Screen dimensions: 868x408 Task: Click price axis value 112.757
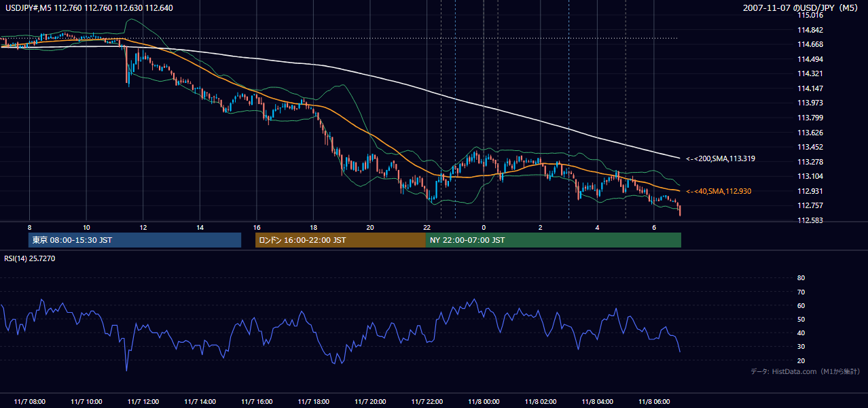810,205
